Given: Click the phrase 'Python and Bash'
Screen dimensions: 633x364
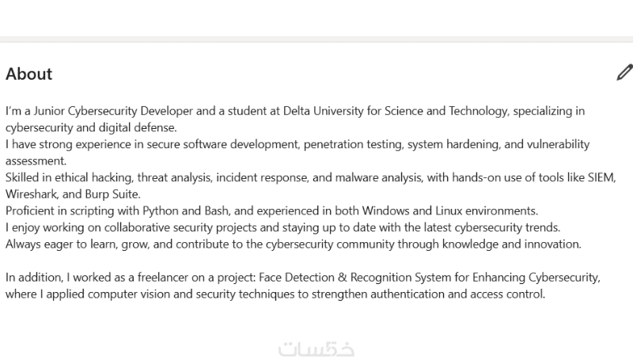Looking at the screenshot, I should coord(181,210).
